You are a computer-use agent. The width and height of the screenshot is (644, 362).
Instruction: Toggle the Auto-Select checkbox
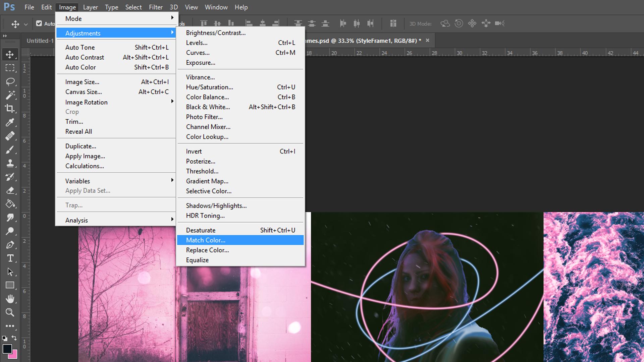[x=39, y=23]
